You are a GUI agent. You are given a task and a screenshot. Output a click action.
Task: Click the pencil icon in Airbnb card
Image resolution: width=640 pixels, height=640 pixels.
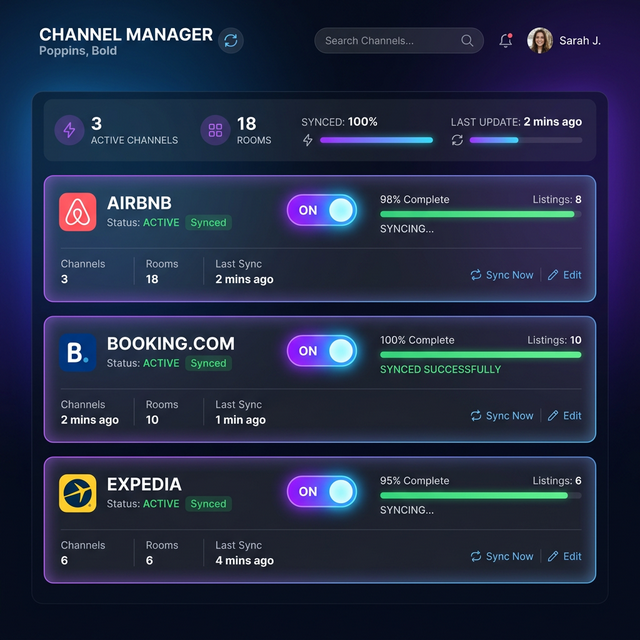click(x=553, y=275)
